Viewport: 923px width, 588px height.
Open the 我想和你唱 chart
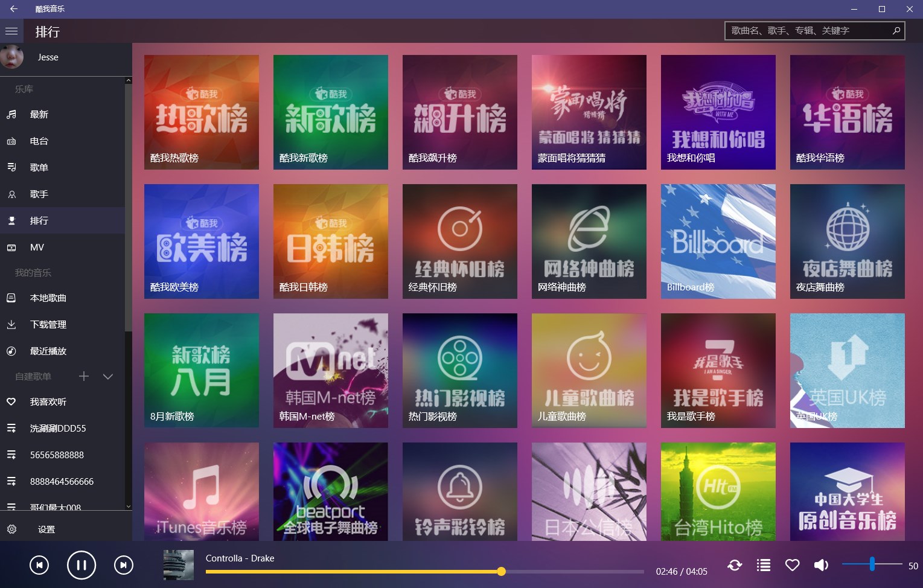(x=718, y=112)
